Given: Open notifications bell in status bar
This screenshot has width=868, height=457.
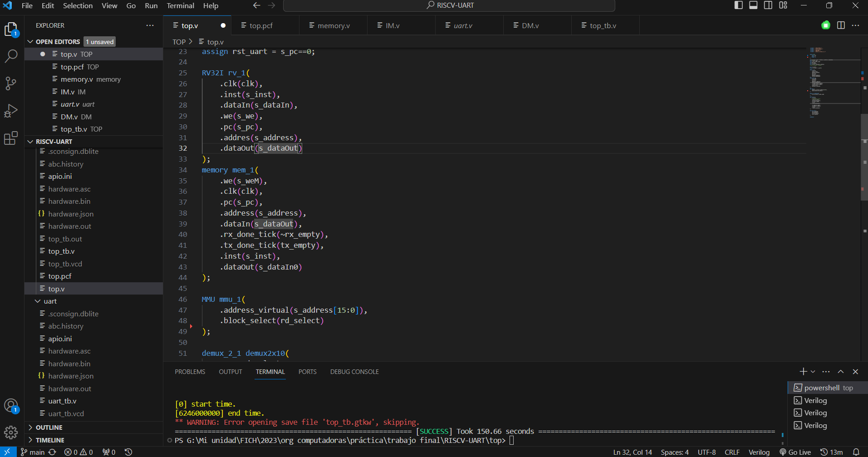Looking at the screenshot, I should click(856, 452).
